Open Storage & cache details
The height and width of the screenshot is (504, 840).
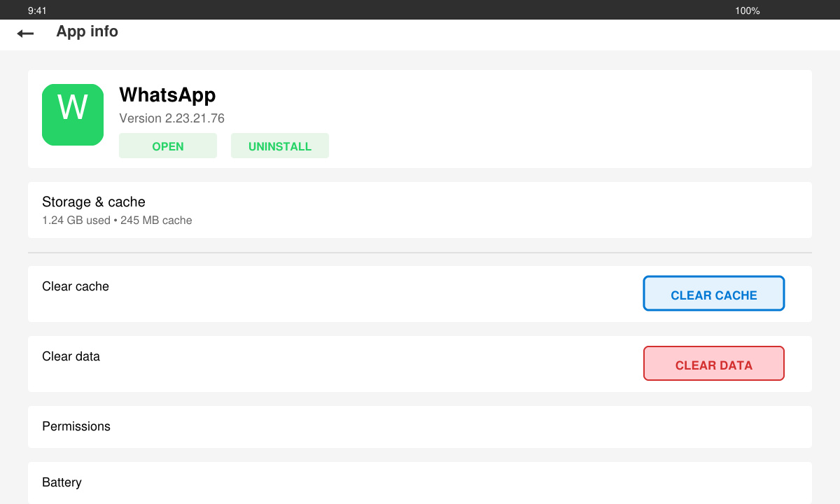tap(420, 210)
